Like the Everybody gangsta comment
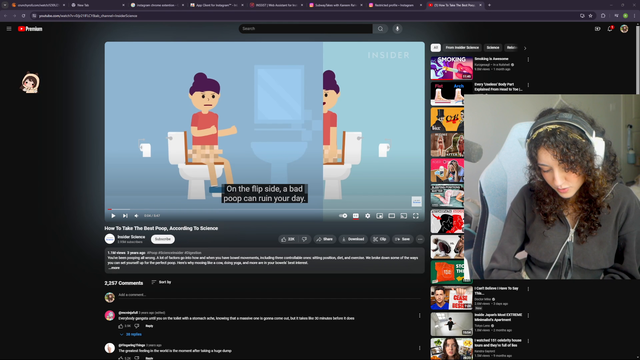The image size is (640, 360). (121, 326)
